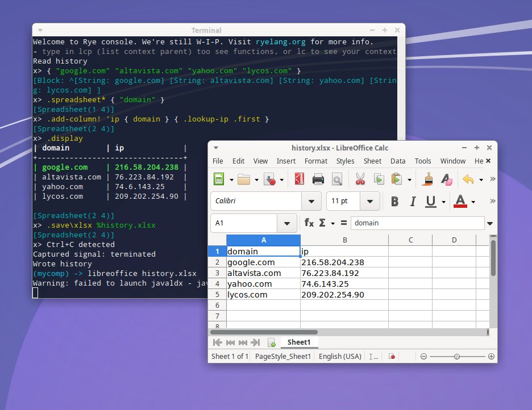Expand the Paste options dropdown arrow
The image size is (532, 410).
tap(410, 179)
